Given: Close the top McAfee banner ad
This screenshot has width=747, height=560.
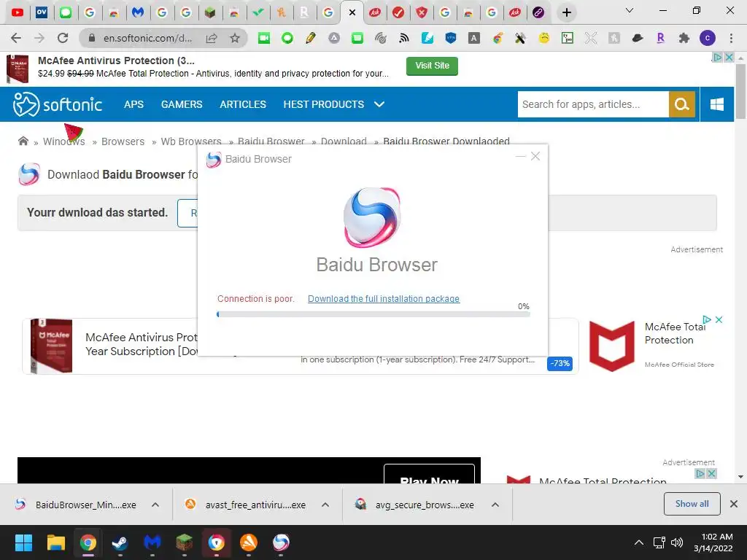Looking at the screenshot, I should (729, 57).
